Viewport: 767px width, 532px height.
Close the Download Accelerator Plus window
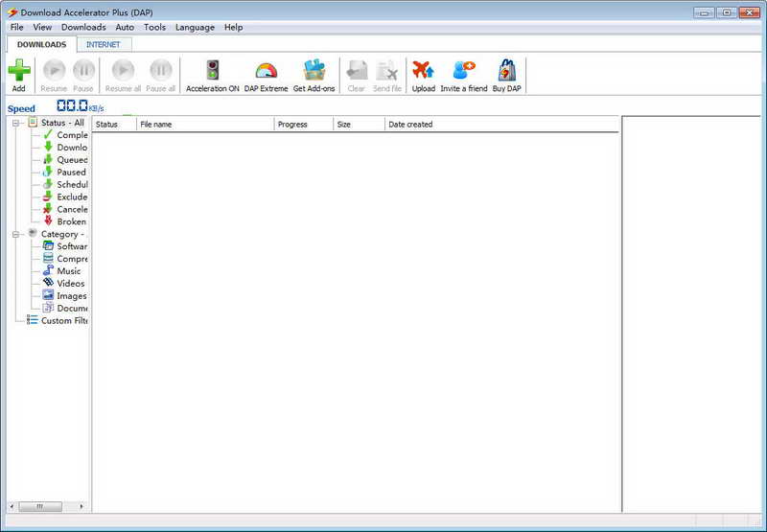click(750, 12)
